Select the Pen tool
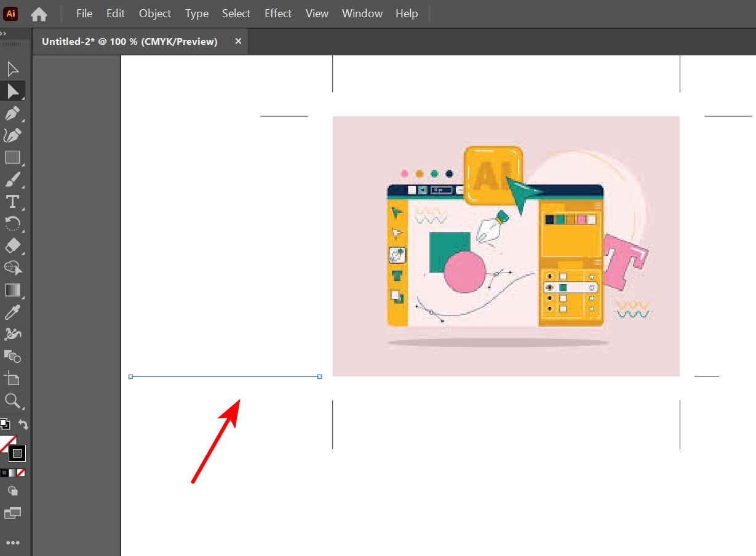 (x=13, y=113)
